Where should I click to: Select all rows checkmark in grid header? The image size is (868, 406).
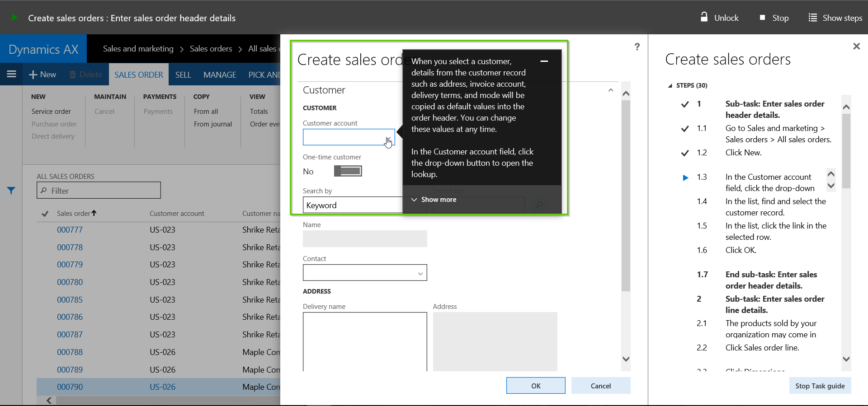45,214
